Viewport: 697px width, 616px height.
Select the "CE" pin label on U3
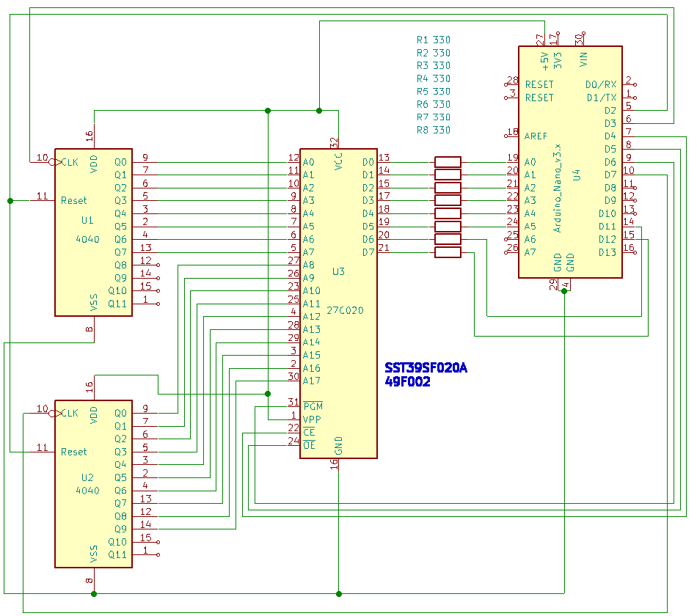pyautogui.click(x=309, y=433)
